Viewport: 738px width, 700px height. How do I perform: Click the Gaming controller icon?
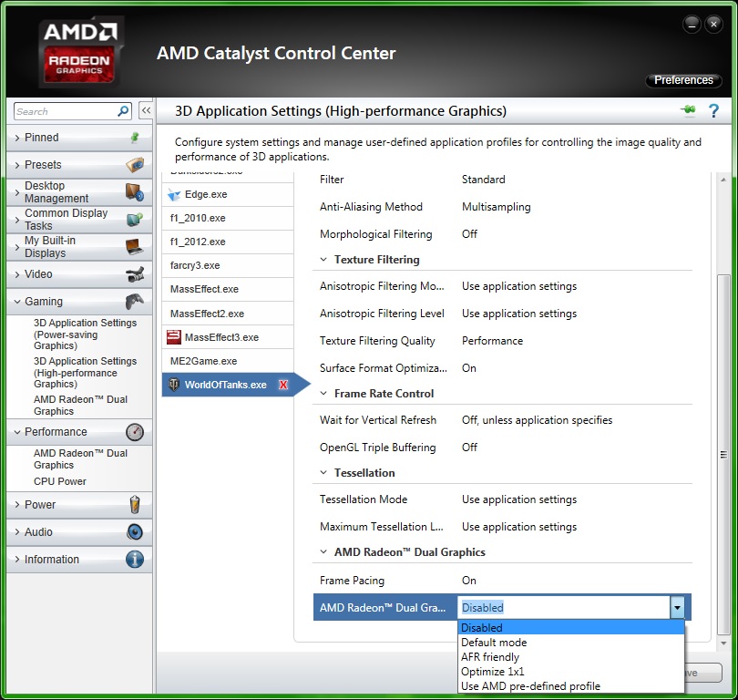(x=135, y=302)
